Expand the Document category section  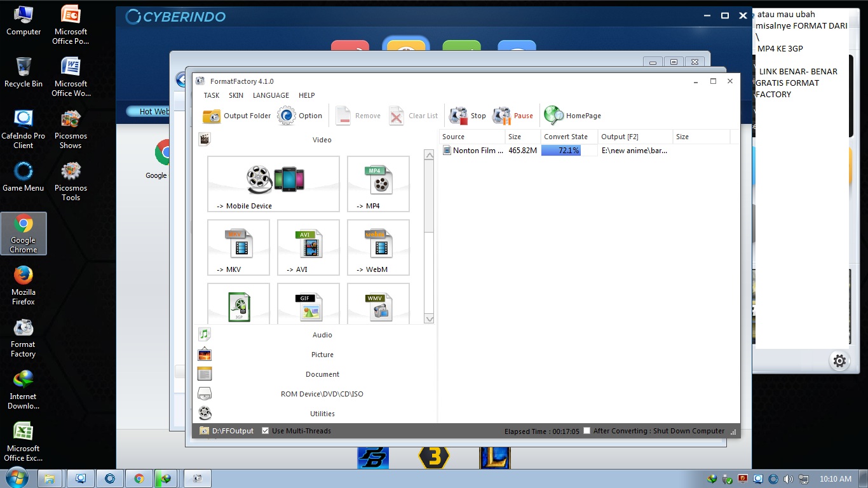(315, 374)
